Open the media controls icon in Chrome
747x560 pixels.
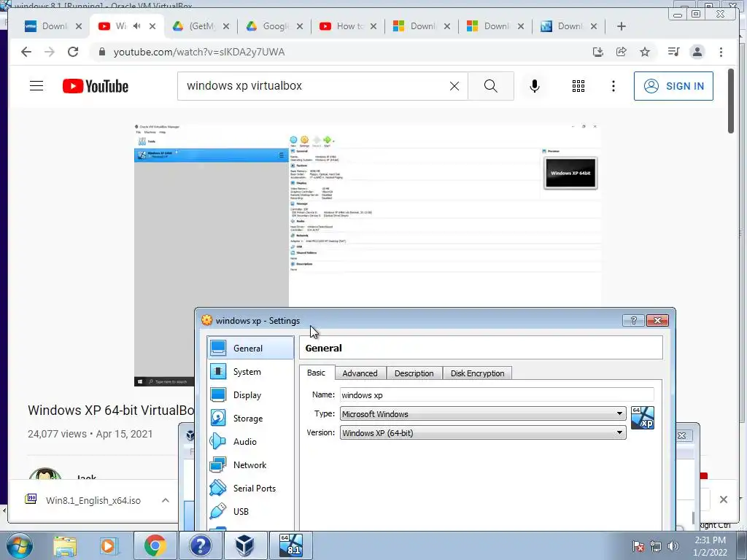673,52
